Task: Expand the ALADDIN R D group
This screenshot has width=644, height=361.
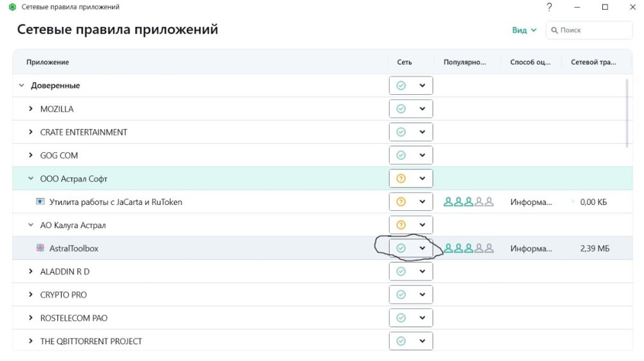Action: pyautogui.click(x=31, y=271)
